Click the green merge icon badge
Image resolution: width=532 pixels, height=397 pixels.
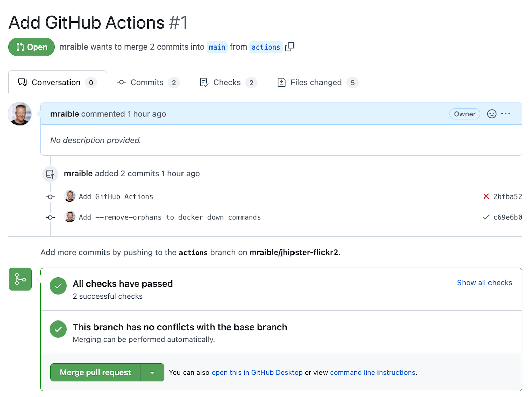(20, 279)
